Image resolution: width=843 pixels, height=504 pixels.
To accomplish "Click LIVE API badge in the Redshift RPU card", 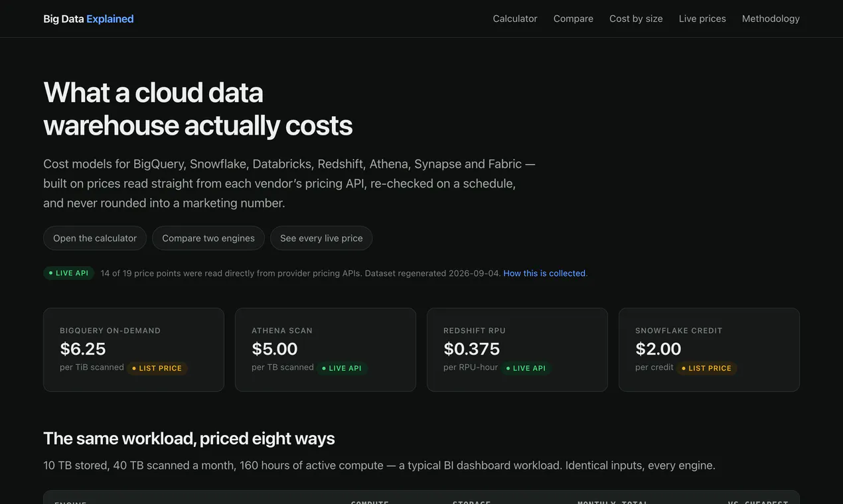I will pyautogui.click(x=526, y=368).
